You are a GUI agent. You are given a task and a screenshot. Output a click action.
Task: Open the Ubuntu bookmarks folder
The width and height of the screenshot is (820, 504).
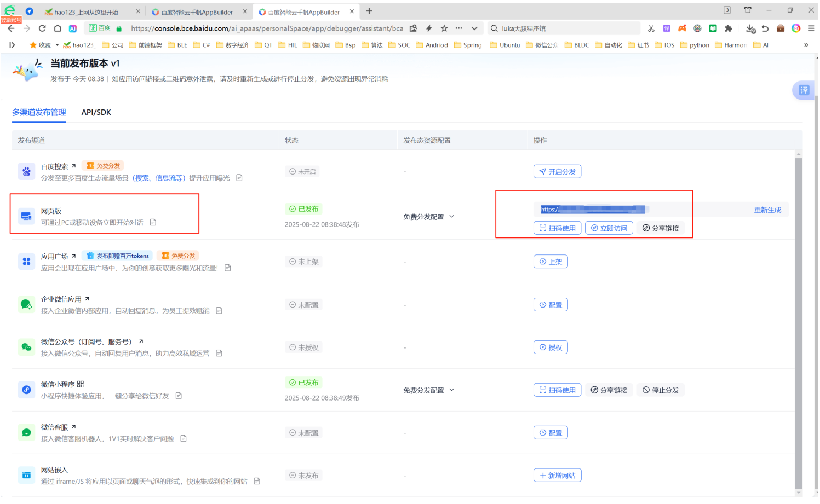click(x=505, y=45)
